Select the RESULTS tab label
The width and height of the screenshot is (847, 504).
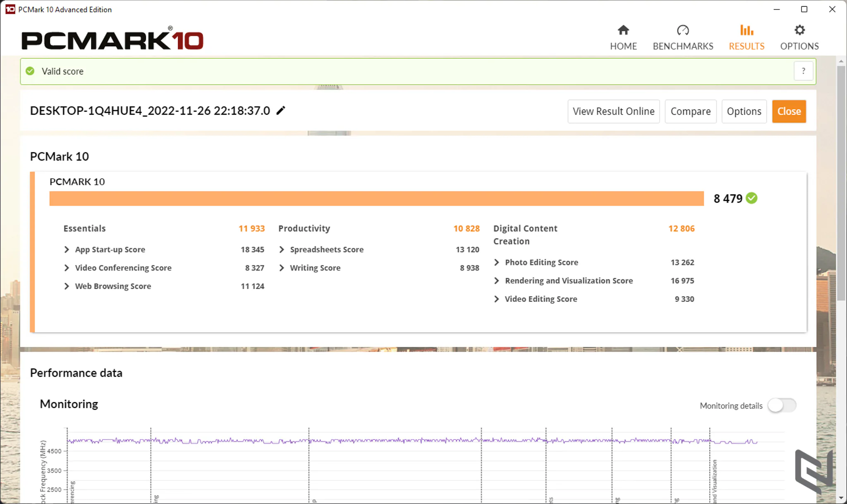point(747,46)
